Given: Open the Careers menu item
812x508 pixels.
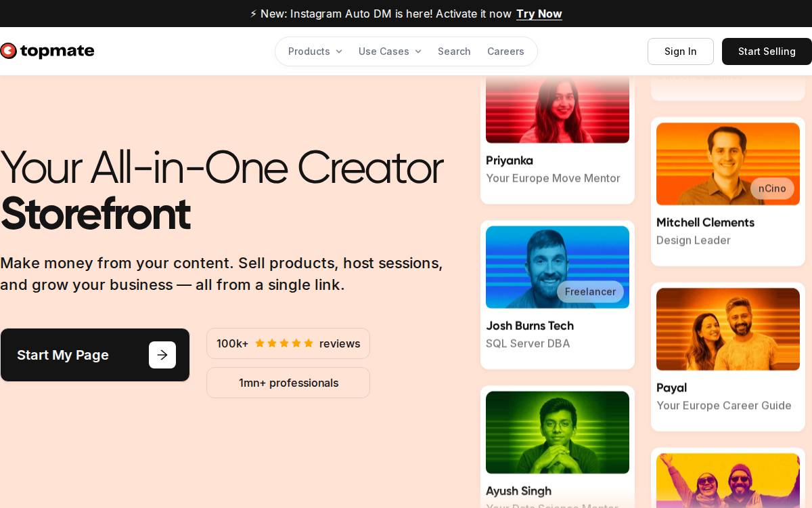Looking at the screenshot, I should coord(505,51).
